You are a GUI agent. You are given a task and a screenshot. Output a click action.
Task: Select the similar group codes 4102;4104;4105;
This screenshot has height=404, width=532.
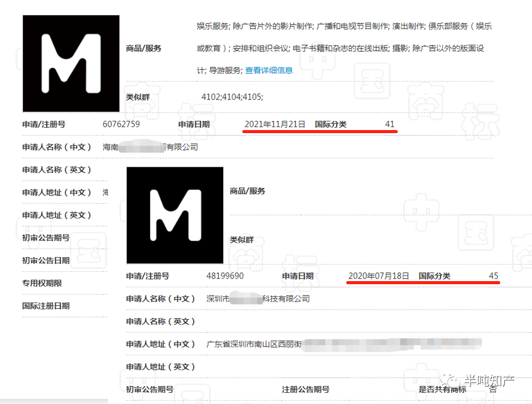(x=232, y=97)
